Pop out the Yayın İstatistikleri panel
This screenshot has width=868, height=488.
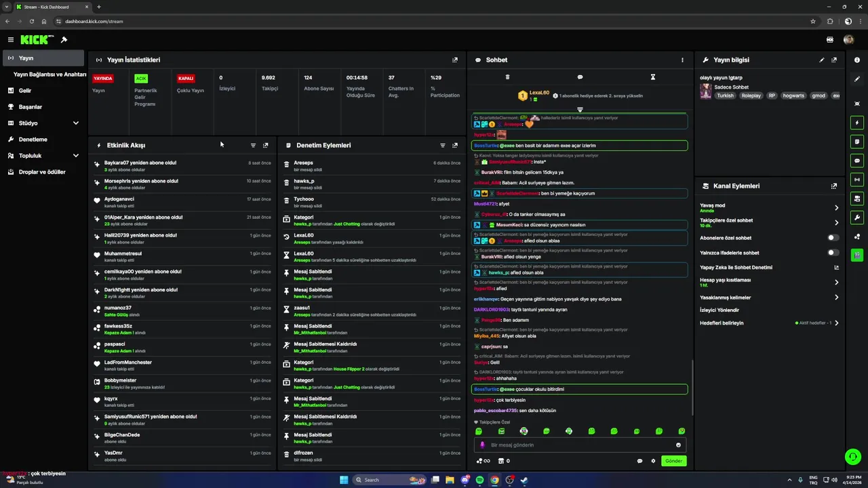coord(455,60)
